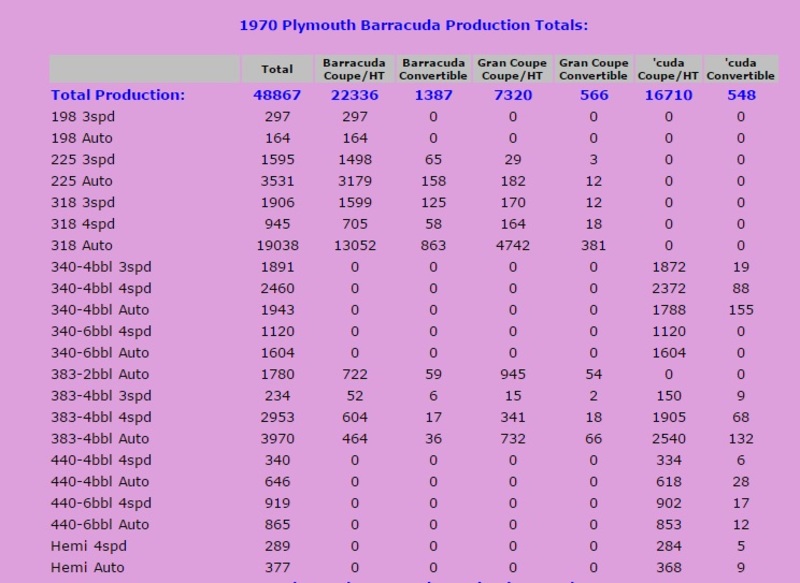Click the 2540 value for 383-4bbl Auto

pyautogui.click(x=669, y=438)
